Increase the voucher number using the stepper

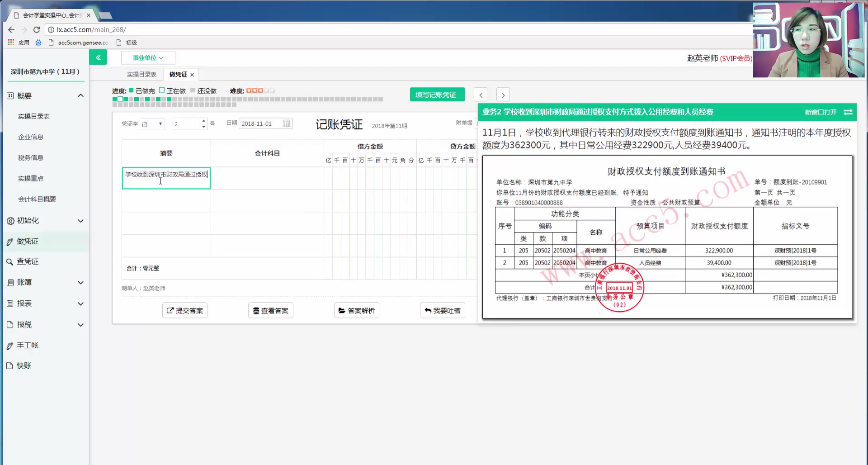click(x=203, y=121)
